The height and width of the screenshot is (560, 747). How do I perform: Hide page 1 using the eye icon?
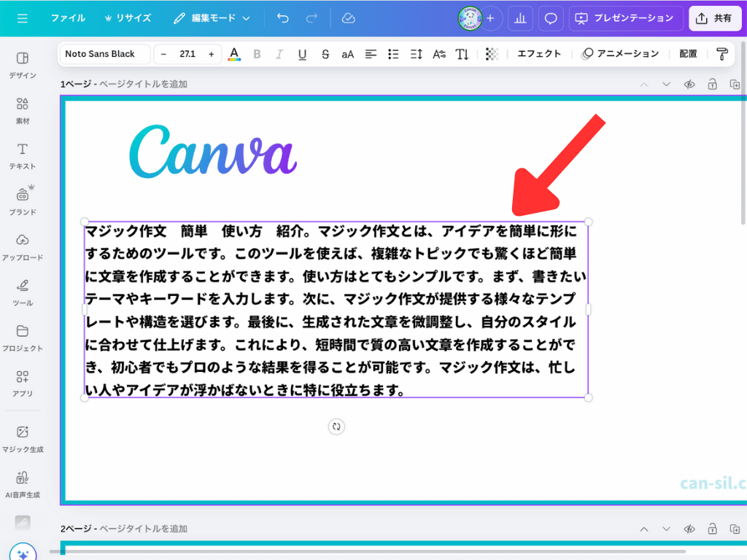pyautogui.click(x=689, y=85)
